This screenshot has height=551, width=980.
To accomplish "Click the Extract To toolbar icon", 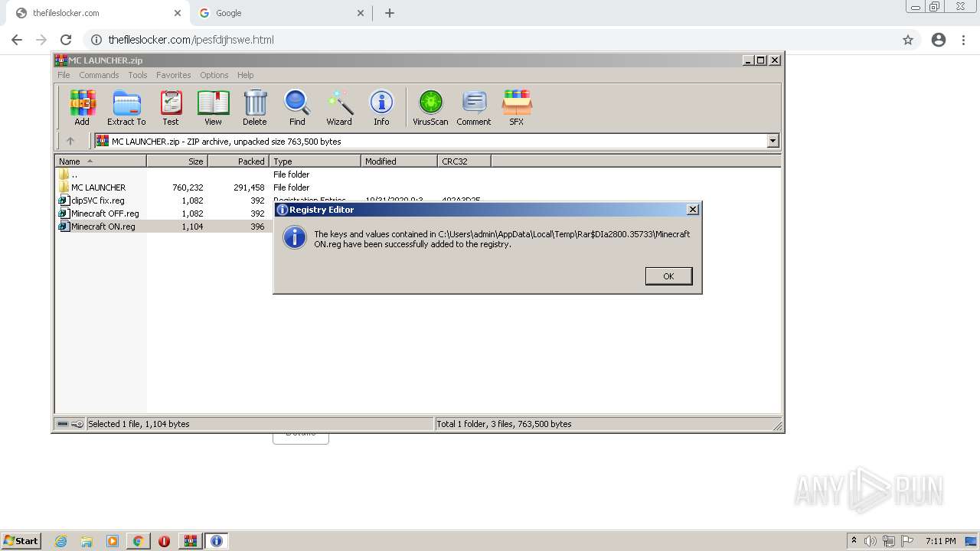I will tap(126, 107).
